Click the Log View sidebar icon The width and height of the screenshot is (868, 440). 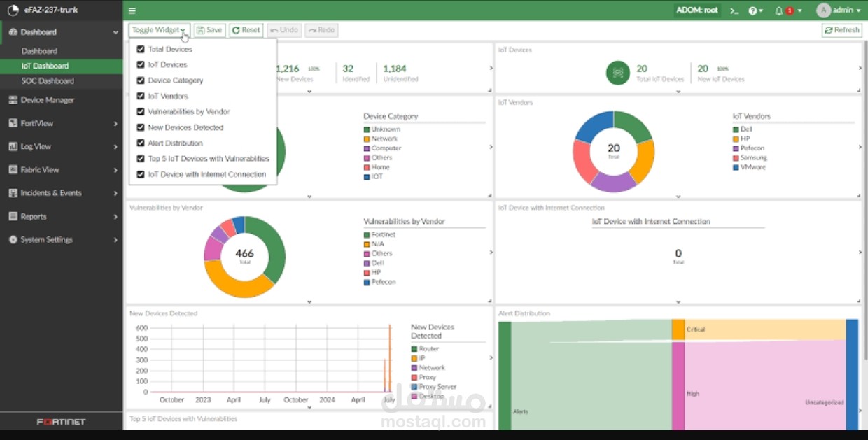tap(13, 146)
